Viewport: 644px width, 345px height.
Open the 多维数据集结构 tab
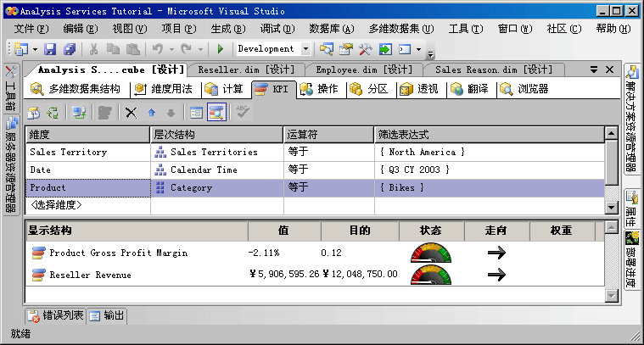(x=76, y=89)
